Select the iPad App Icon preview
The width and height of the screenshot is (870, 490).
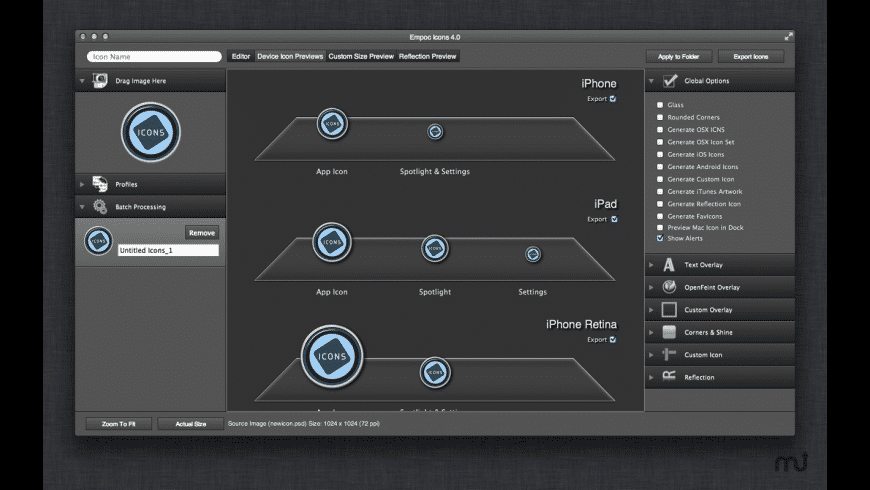click(x=331, y=243)
